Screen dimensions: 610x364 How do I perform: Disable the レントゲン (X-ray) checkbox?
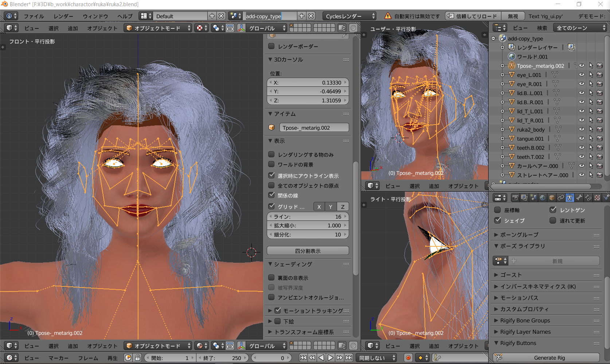point(553,210)
